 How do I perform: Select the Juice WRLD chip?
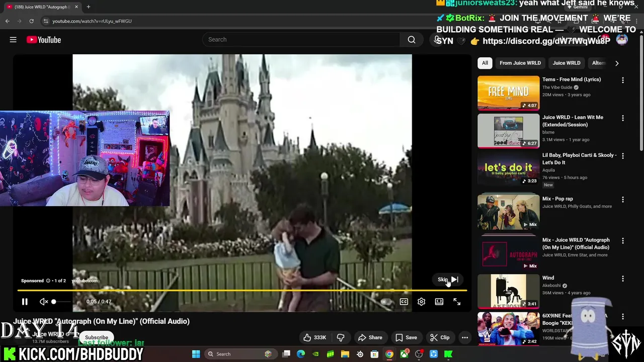(x=567, y=63)
